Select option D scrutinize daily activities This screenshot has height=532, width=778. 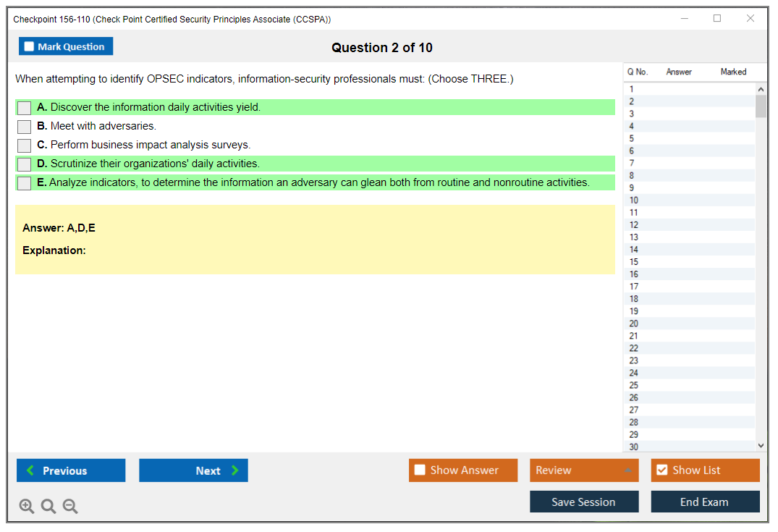click(x=25, y=164)
